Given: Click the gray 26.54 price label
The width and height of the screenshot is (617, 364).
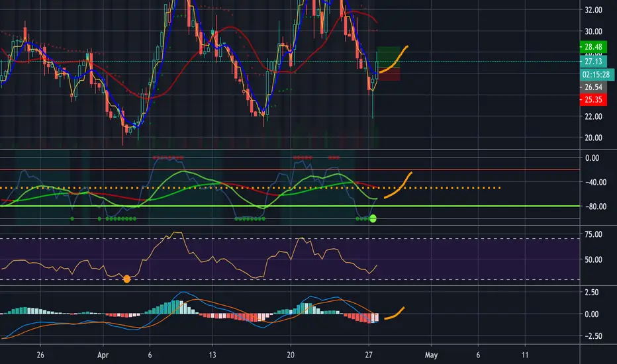Looking at the screenshot, I should click(593, 87).
